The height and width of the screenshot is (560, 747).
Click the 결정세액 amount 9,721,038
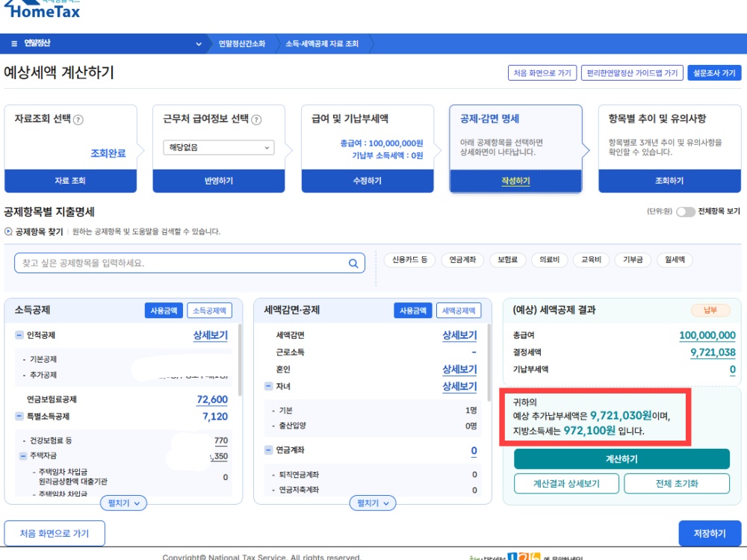713,352
